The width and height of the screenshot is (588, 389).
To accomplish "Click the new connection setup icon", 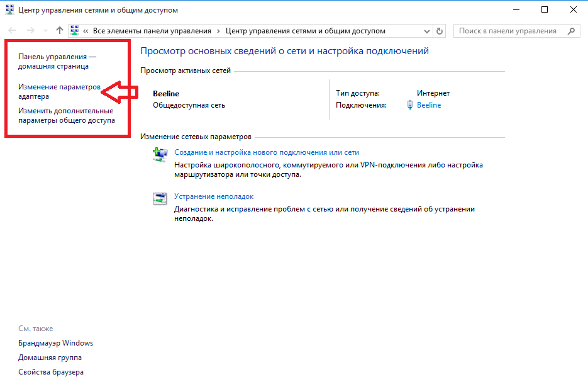I will pos(160,154).
